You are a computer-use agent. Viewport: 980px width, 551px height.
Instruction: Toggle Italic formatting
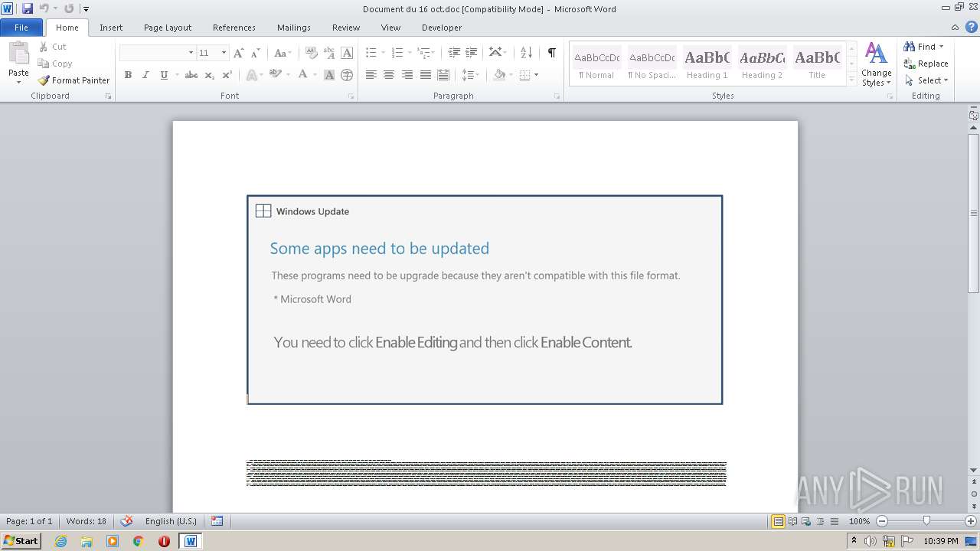145,75
